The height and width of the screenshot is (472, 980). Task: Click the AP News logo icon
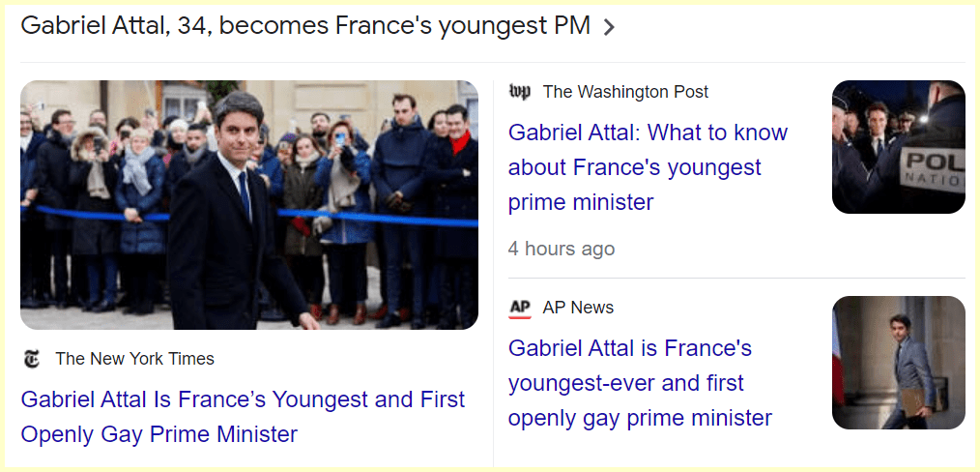[520, 308]
